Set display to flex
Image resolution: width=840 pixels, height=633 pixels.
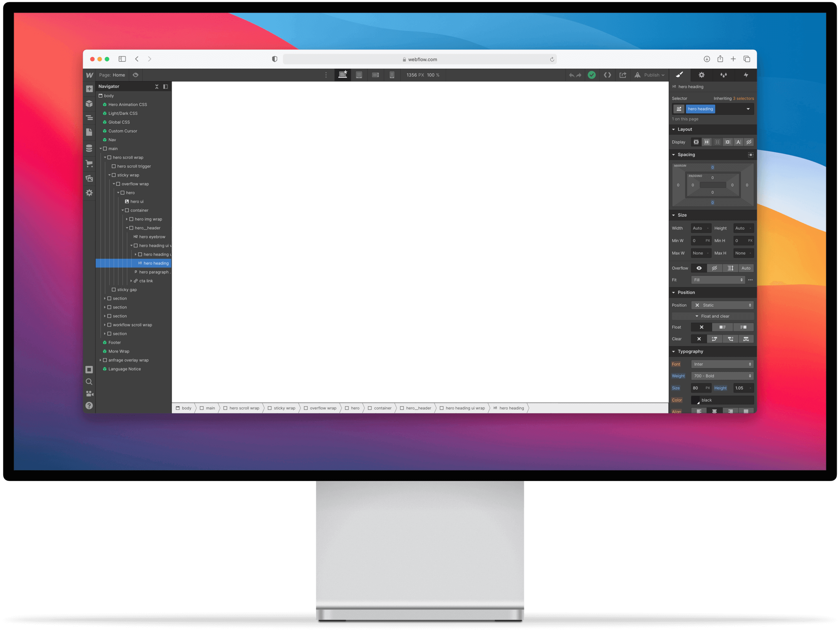coord(706,142)
